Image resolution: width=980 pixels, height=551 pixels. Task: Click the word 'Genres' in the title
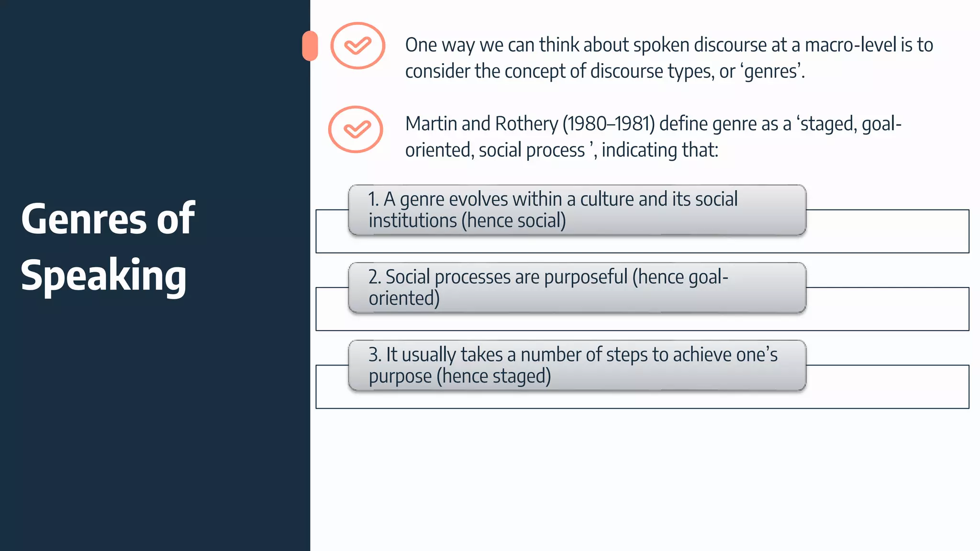[84, 219]
